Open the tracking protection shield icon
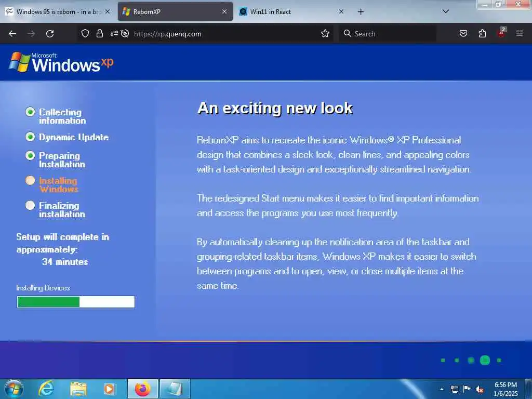Viewport: 532px width, 399px height. tap(85, 33)
